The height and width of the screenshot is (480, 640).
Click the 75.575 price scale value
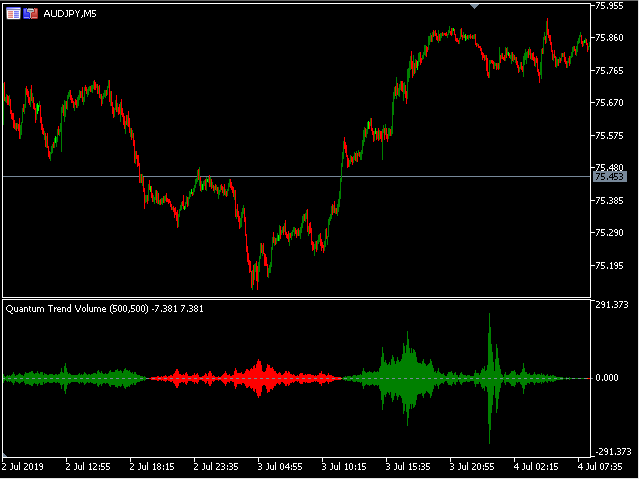click(609, 136)
